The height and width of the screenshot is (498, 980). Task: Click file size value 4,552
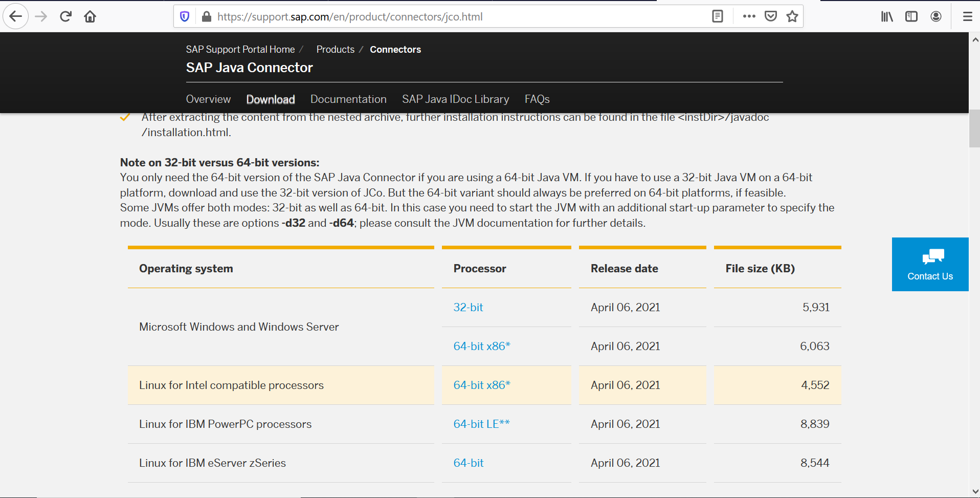[x=815, y=385]
